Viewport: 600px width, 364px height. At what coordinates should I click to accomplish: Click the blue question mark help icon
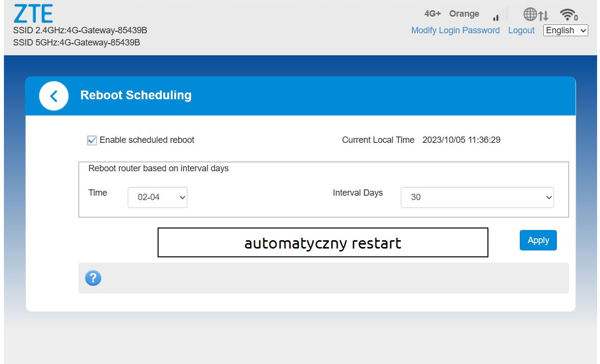pos(93,278)
